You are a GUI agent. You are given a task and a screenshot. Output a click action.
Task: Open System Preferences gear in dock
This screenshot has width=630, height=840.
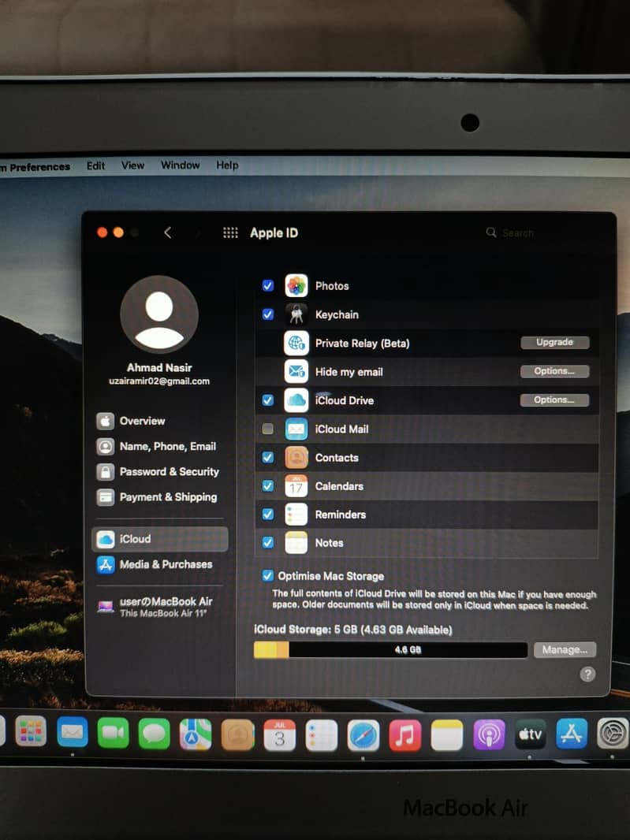point(613,733)
